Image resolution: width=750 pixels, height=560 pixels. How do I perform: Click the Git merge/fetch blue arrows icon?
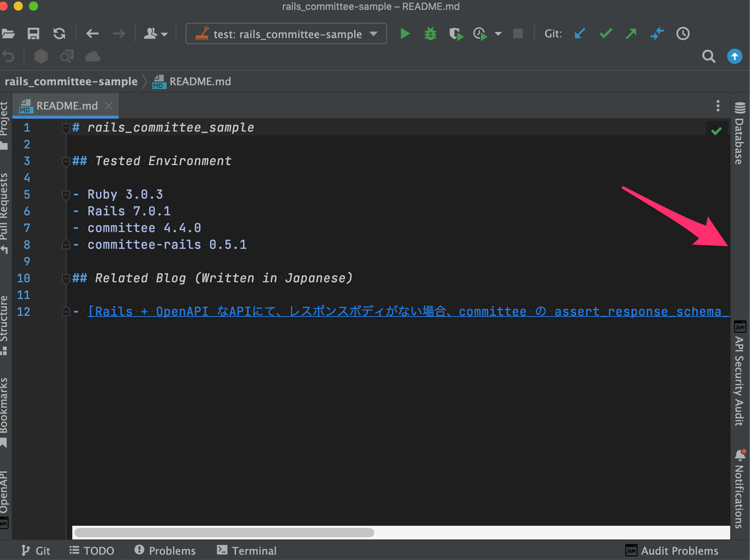(x=657, y=34)
